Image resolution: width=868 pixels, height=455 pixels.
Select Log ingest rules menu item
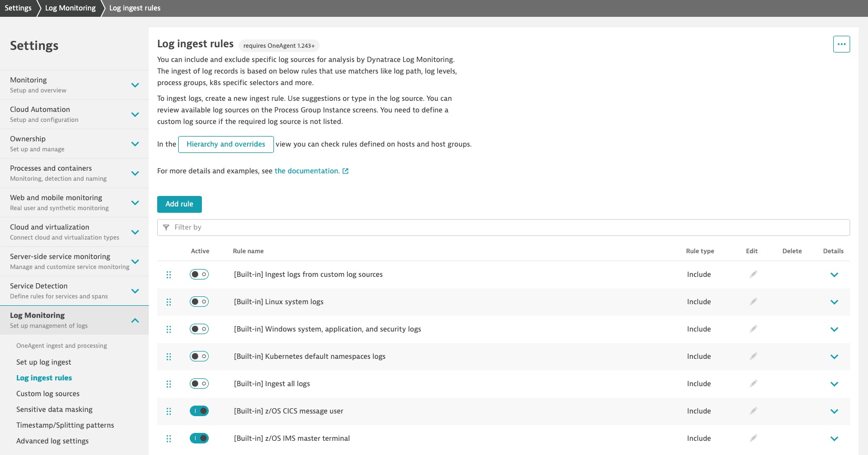click(x=44, y=378)
